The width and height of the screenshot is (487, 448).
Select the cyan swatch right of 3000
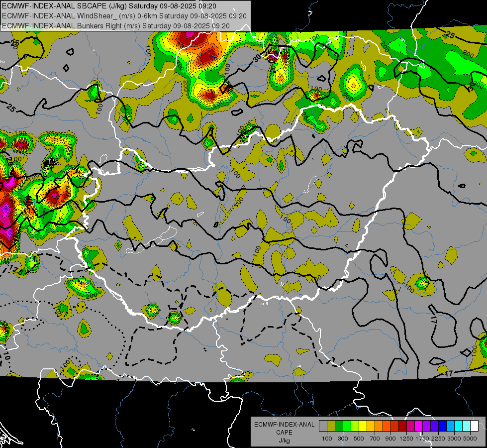(459, 426)
